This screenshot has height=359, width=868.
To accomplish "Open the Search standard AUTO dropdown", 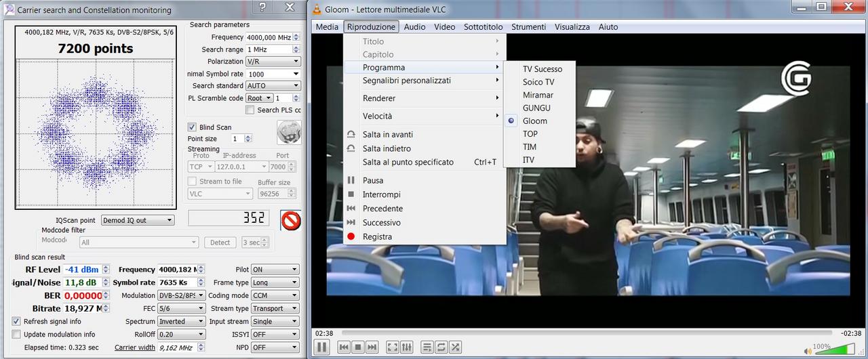I will [x=273, y=86].
